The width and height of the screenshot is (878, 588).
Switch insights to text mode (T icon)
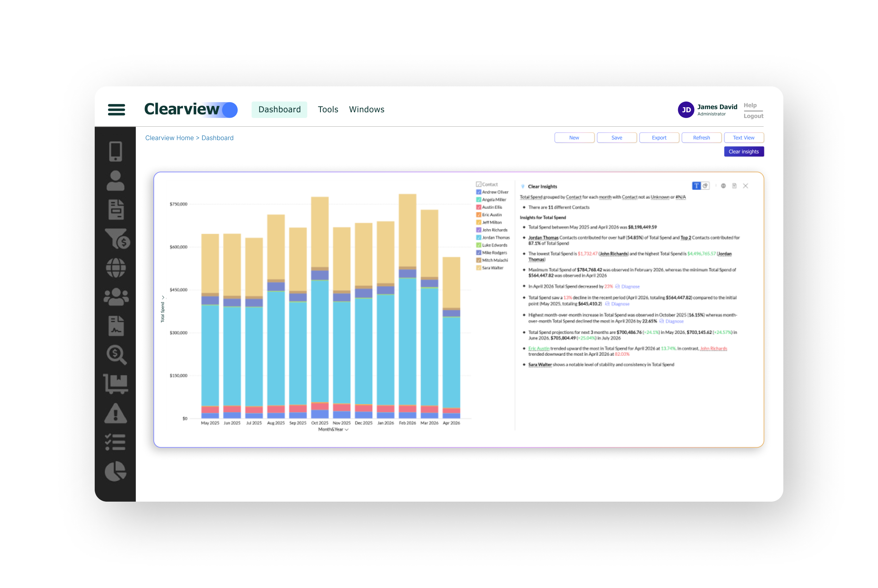(696, 186)
